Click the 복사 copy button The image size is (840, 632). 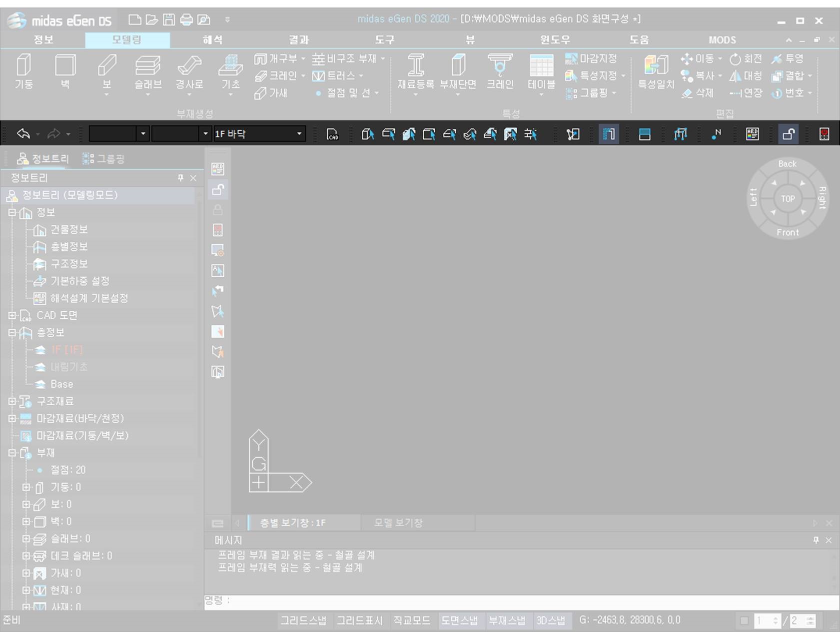click(701, 76)
